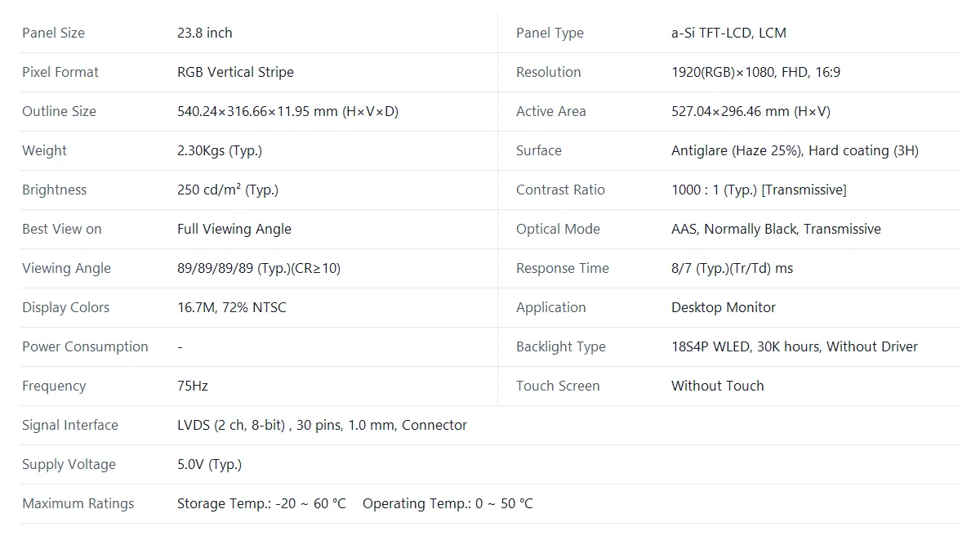Select the 'Full Viewing Angle' value
This screenshot has height=536, width=980.
point(234,229)
